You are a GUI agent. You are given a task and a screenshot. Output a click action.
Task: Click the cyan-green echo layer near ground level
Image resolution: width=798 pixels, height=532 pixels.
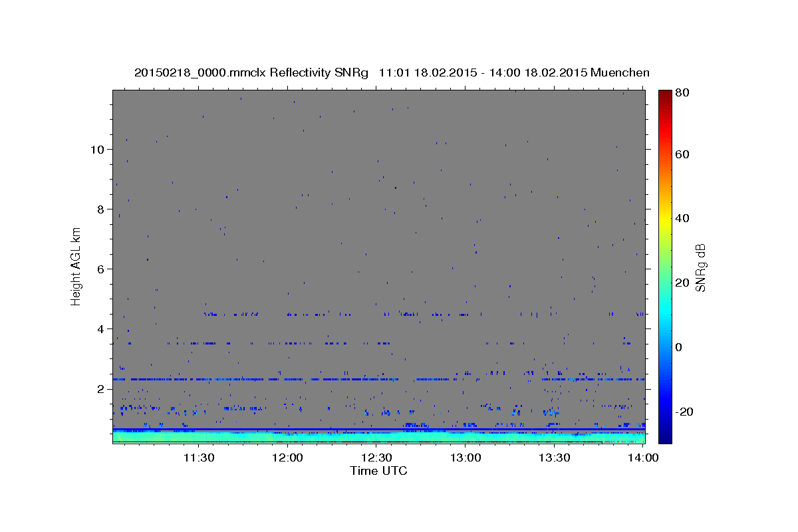point(378,437)
